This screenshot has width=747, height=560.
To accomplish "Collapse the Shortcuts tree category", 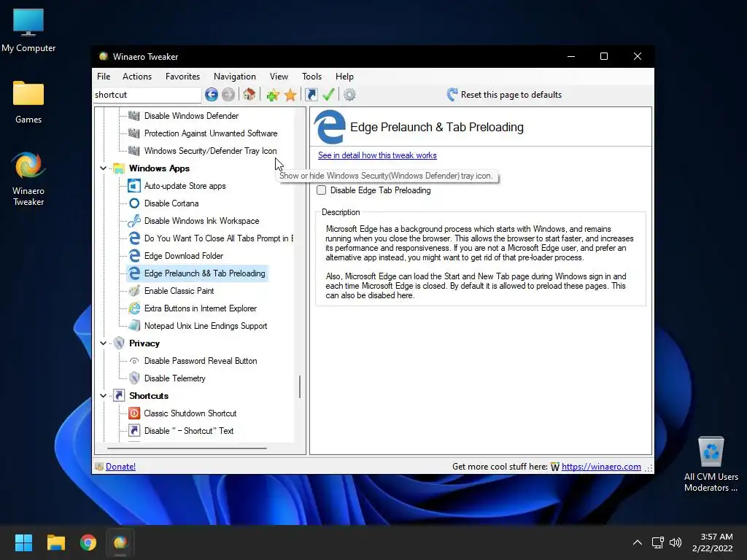I will 103,396.
